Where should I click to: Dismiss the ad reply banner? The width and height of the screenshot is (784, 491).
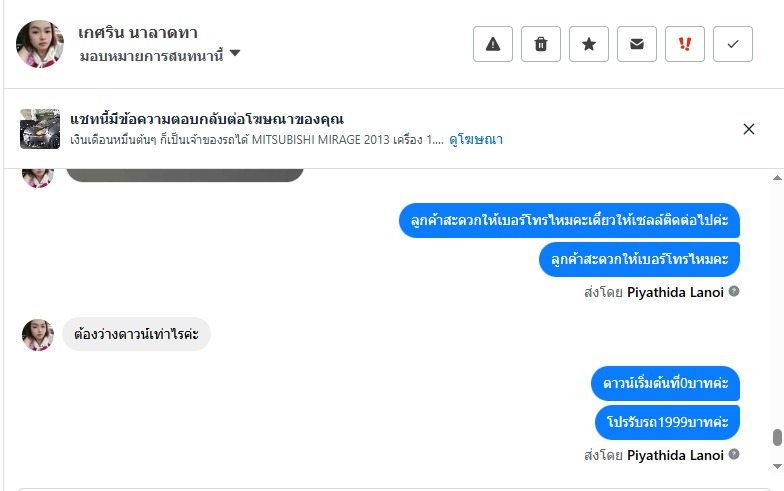pos(749,129)
